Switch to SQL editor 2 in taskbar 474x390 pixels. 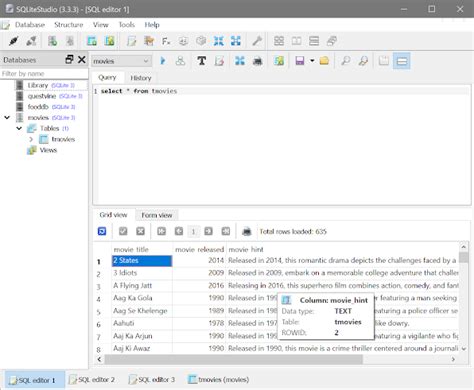point(92,379)
